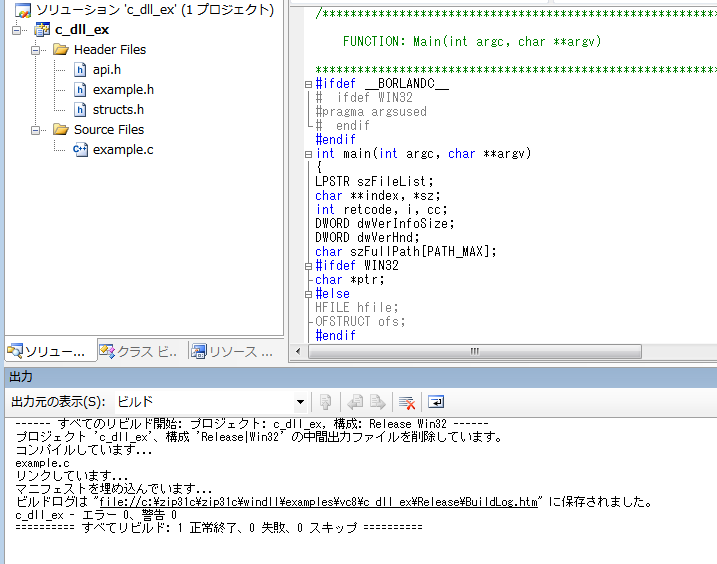Collapse the c_dll_ex project node
This screenshot has height=564, width=717.
(17, 30)
